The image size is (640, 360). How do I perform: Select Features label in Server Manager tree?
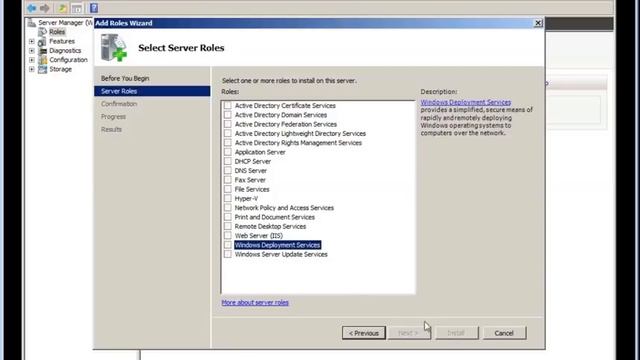[62, 41]
